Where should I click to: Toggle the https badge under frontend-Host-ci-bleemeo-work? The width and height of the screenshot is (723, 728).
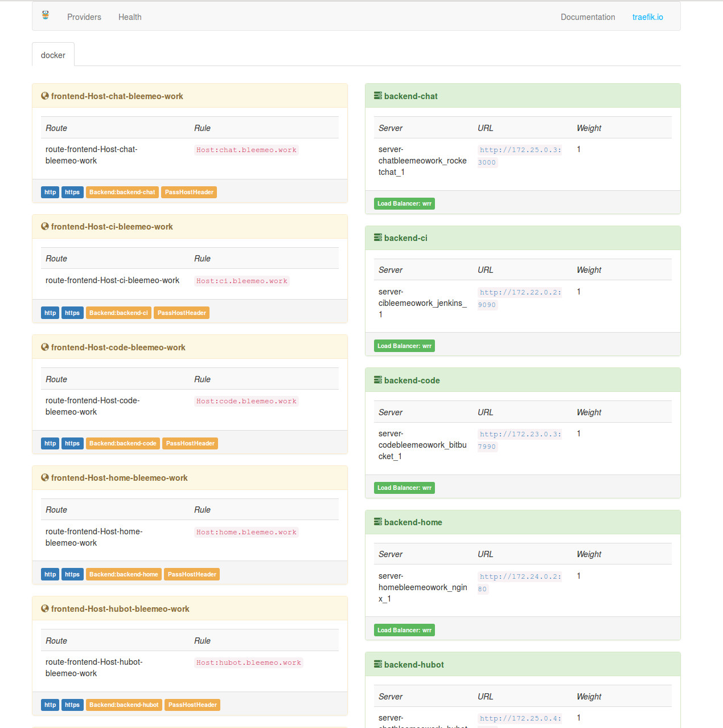point(72,312)
